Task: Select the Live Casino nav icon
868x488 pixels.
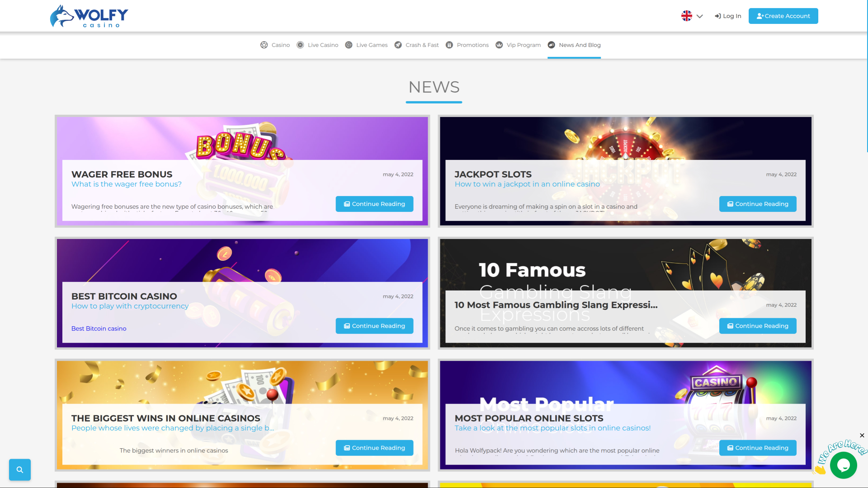Action: tap(300, 45)
